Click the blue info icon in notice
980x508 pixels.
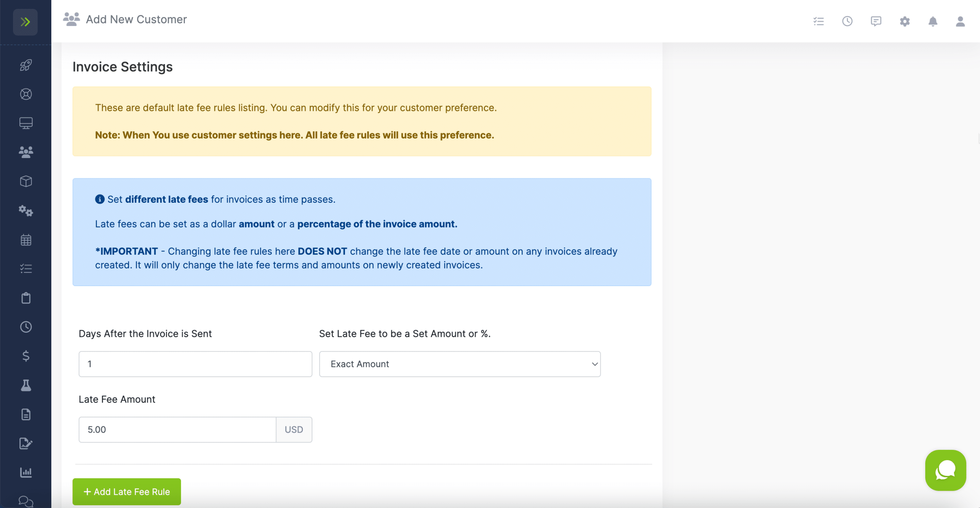pyautogui.click(x=100, y=199)
